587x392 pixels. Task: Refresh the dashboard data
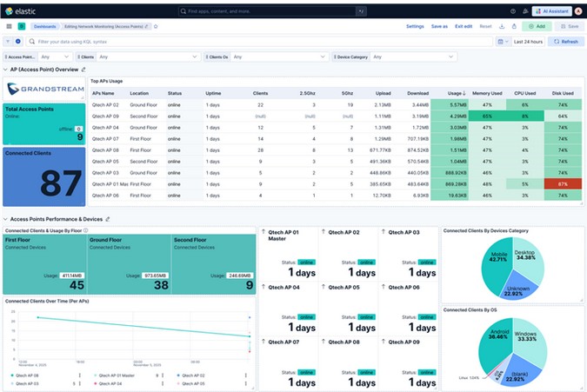click(x=566, y=42)
